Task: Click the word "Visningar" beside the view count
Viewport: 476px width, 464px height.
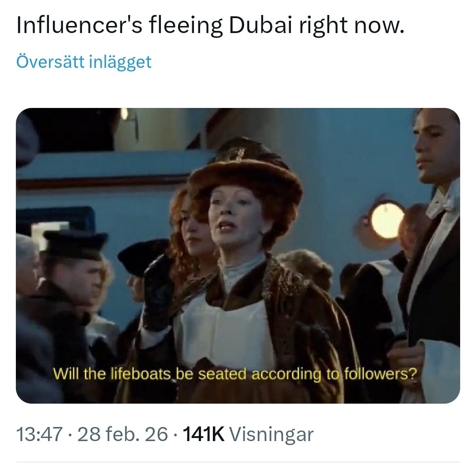Action: click(272, 434)
